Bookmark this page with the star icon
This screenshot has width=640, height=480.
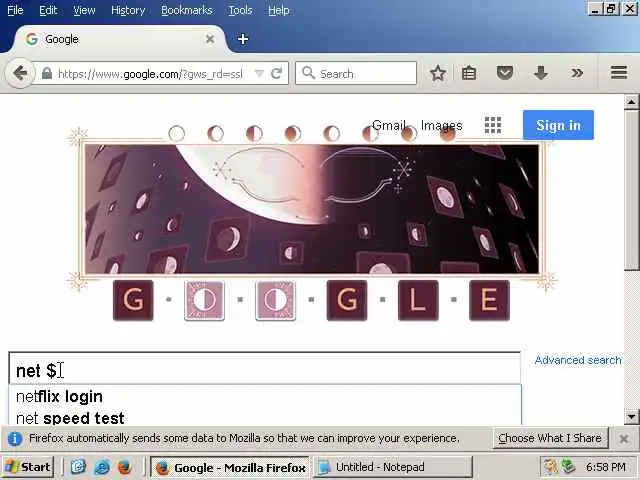(438, 73)
